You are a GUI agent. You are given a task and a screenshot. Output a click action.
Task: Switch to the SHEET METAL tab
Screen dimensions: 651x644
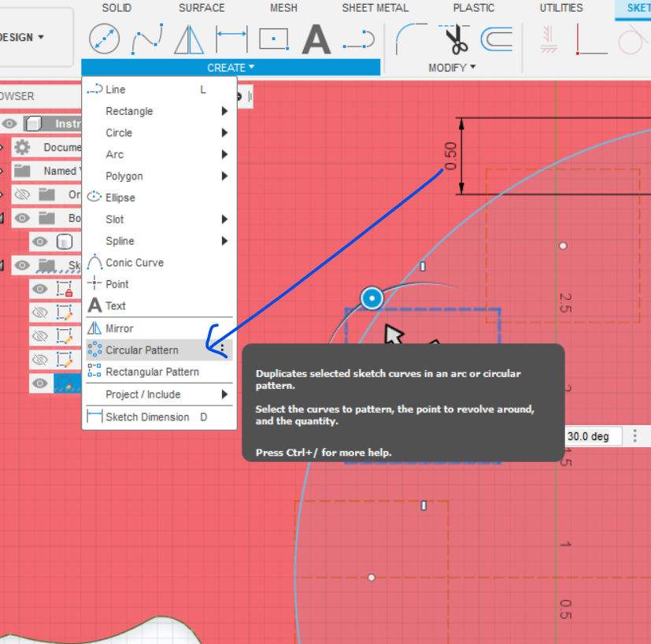(x=375, y=8)
